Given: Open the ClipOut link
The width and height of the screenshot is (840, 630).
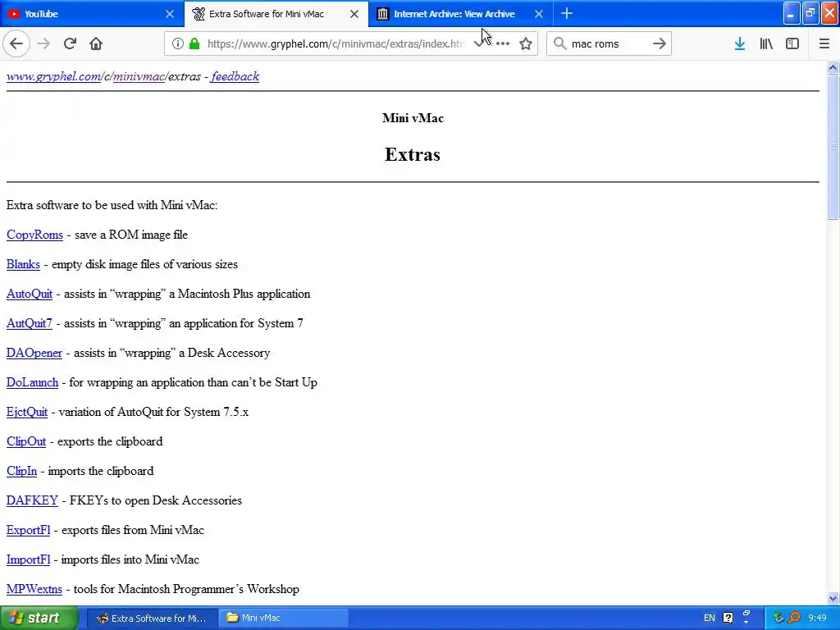Looking at the screenshot, I should tap(26, 441).
